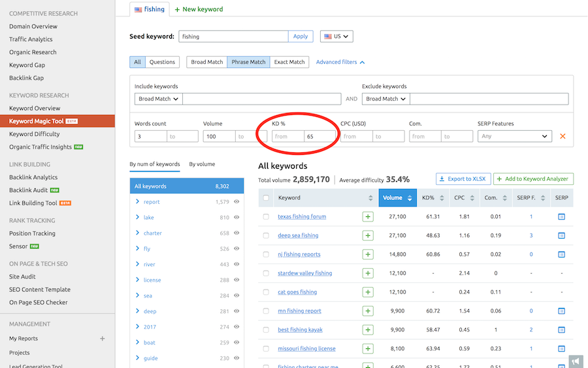Screen dimensions: 588x368
Task: Click the seed keyword field
Action: click(233, 37)
